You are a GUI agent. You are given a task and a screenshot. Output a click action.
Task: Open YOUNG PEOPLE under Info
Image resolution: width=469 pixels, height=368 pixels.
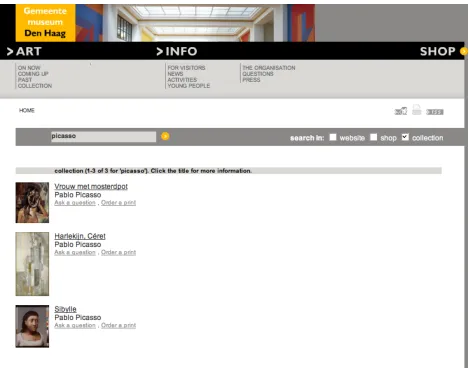[189, 86]
